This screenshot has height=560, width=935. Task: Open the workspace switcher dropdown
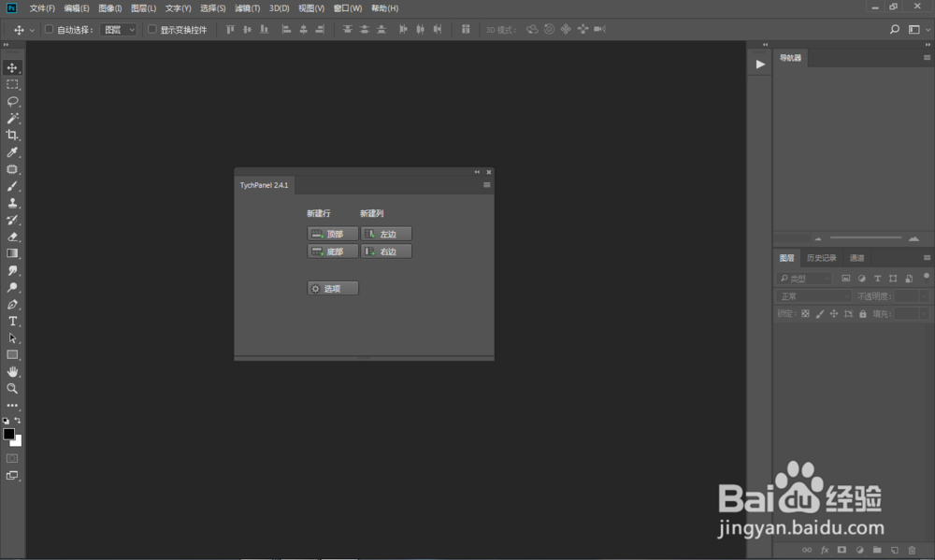917,29
